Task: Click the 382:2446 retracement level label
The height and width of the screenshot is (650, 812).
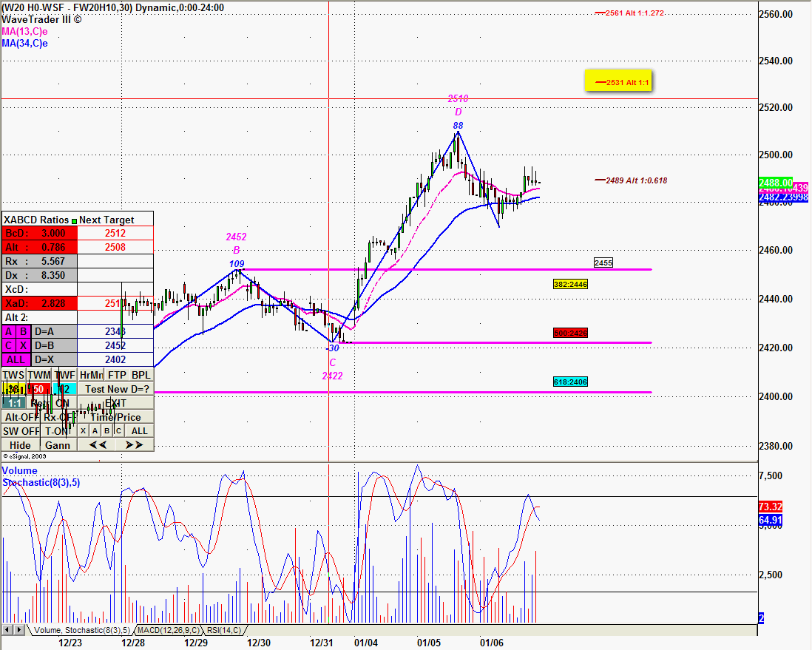Action: 570,284
